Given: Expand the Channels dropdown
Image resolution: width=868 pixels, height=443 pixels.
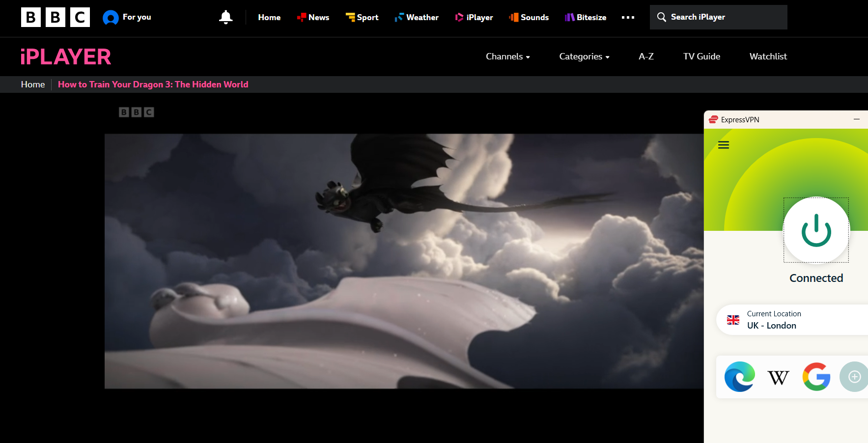Looking at the screenshot, I should click(x=507, y=56).
